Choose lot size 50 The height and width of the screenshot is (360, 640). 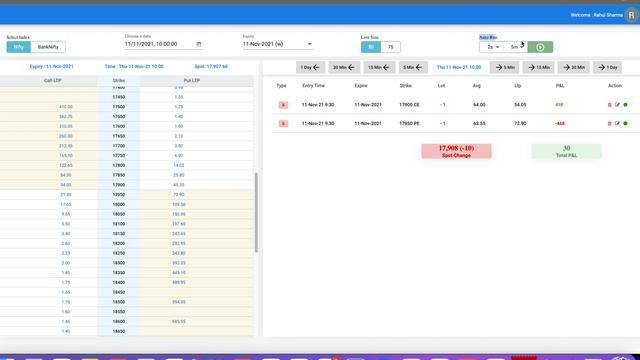(x=371, y=47)
